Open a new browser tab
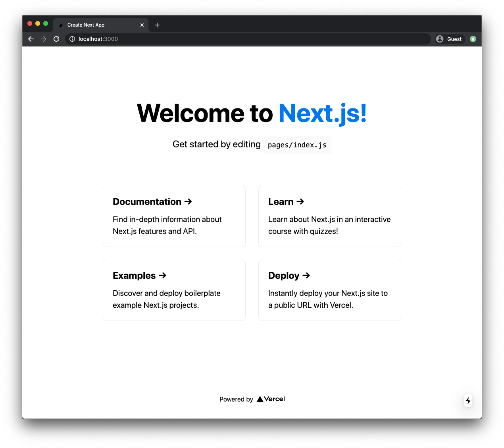This screenshot has height=448, width=504. [x=157, y=25]
